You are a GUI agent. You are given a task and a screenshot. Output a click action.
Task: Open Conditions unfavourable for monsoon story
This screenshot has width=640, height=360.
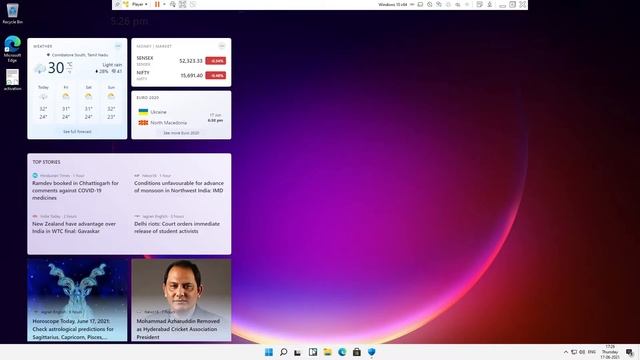179,187
